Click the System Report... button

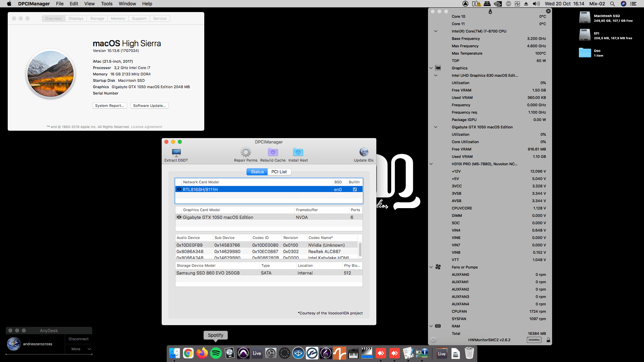110,106
